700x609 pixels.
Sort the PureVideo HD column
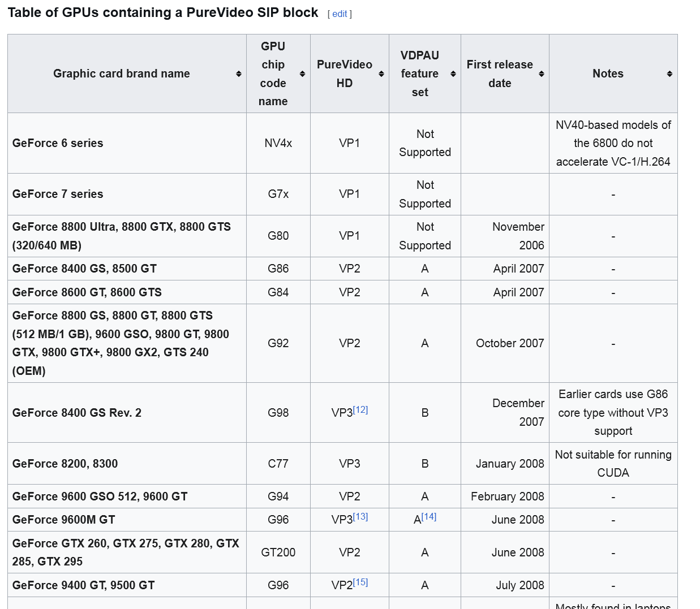(381, 74)
